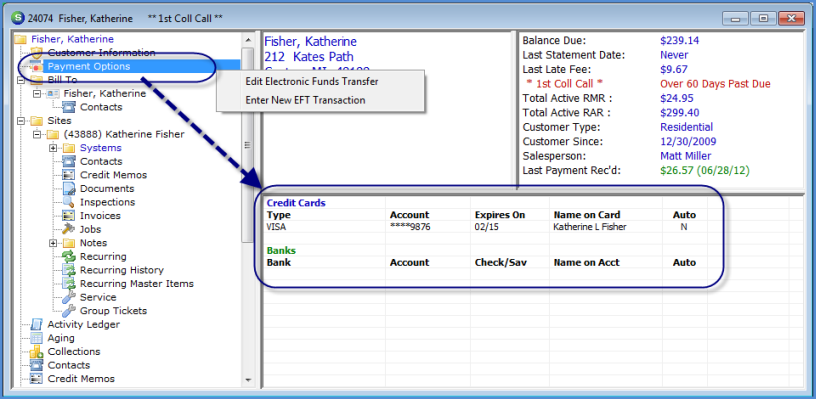Click the $26.57 (06/28/12) last payment value
Screen dimensions: 816x399
click(x=705, y=170)
